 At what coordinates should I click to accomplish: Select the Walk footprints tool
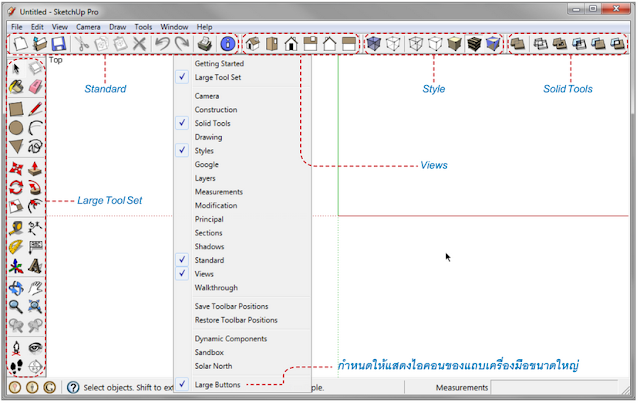16,367
